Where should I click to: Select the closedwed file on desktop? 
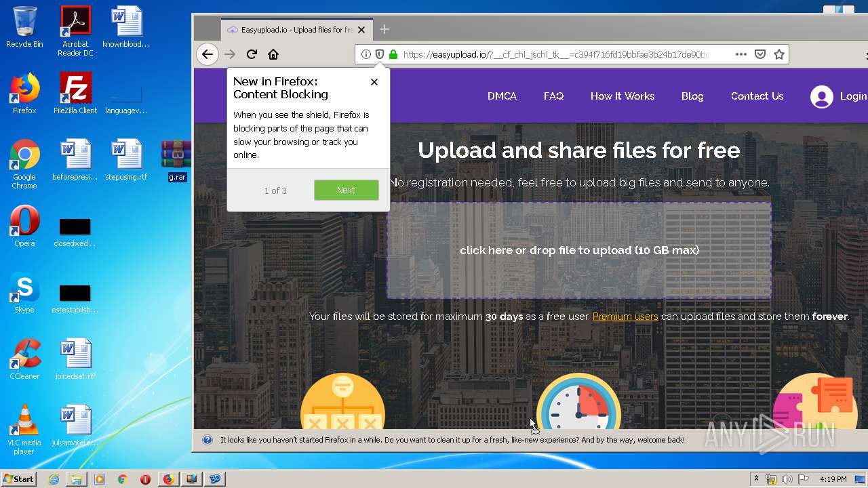(75, 232)
